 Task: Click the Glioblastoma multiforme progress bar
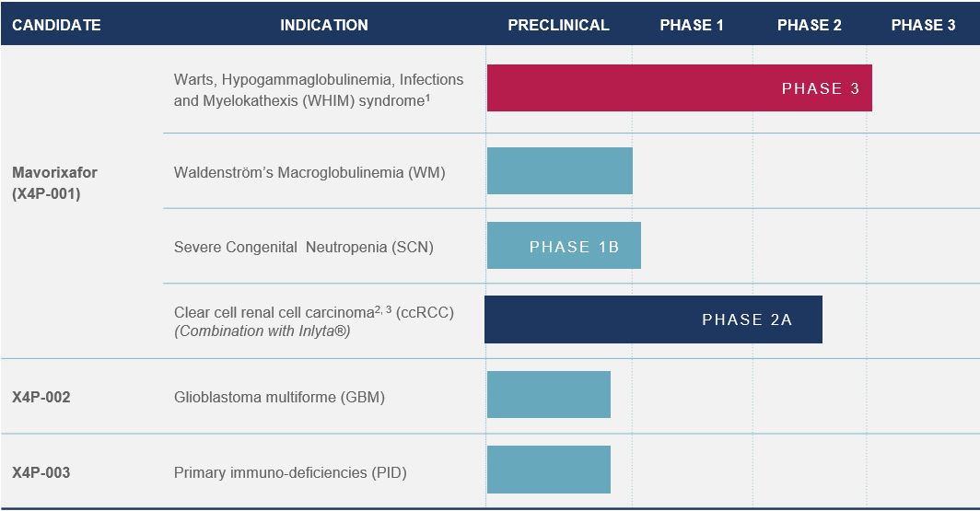[x=548, y=394]
